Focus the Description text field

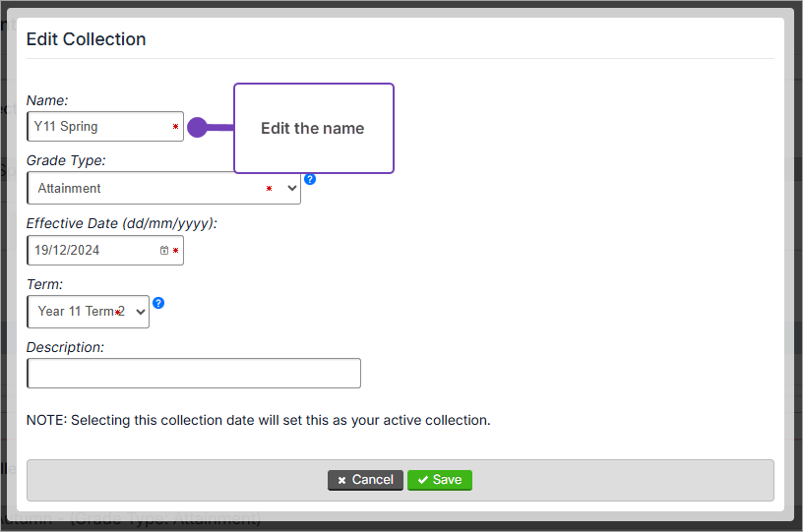[x=194, y=374]
